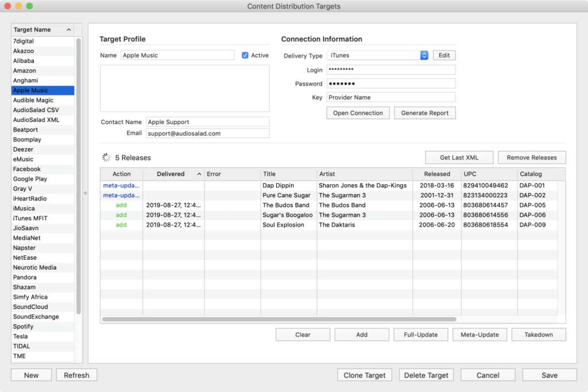Click the Add button below the releases table

coord(362,335)
